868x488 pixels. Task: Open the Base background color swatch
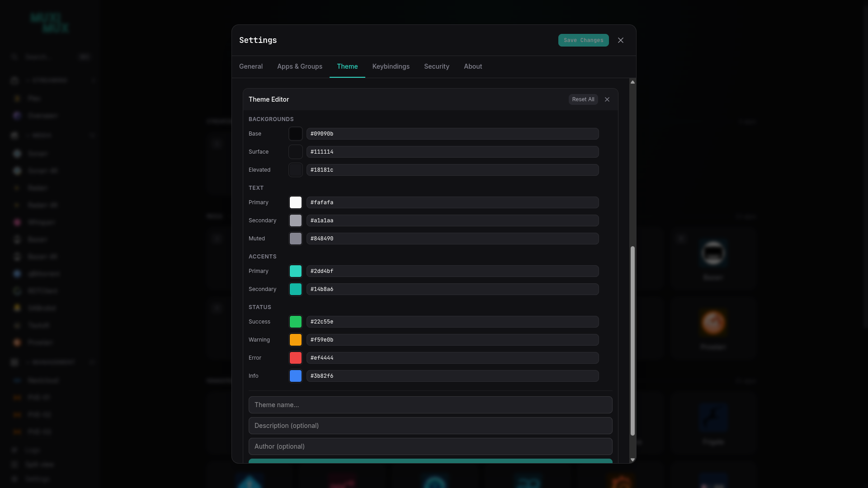[296, 134]
